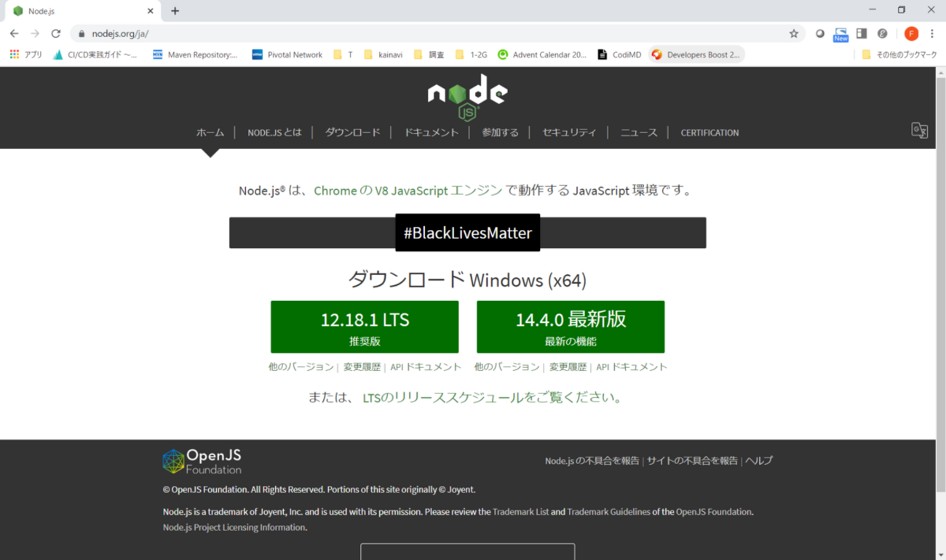Click the page's vertical scrollbar thumb
946x560 pixels.
pos(940,284)
